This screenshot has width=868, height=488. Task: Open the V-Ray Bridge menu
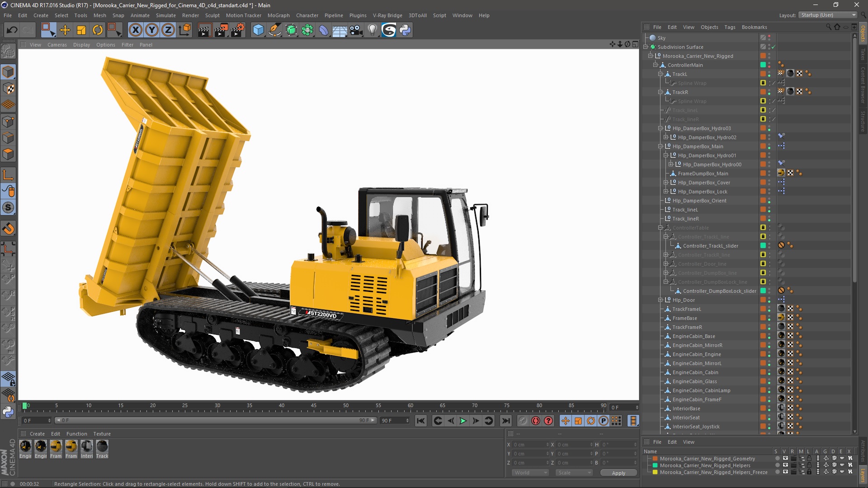pos(387,15)
